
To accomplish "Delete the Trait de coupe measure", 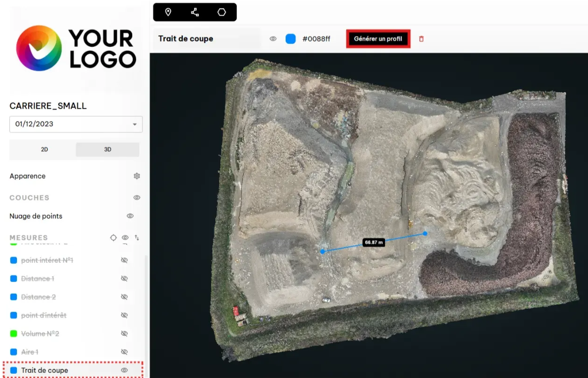I will (x=421, y=39).
